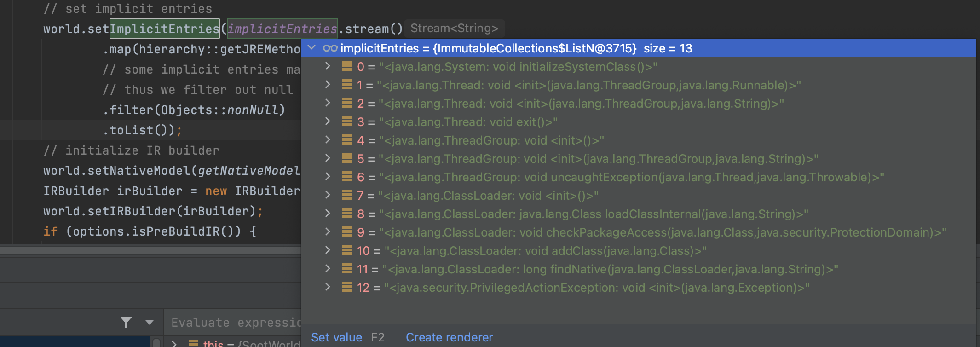This screenshot has height=347, width=980.
Task: Select the "long findNative" string value
Action: pyautogui.click(x=610, y=269)
